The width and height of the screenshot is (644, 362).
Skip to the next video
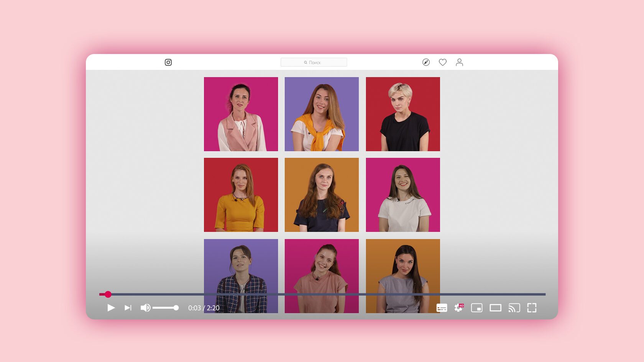[x=128, y=308]
